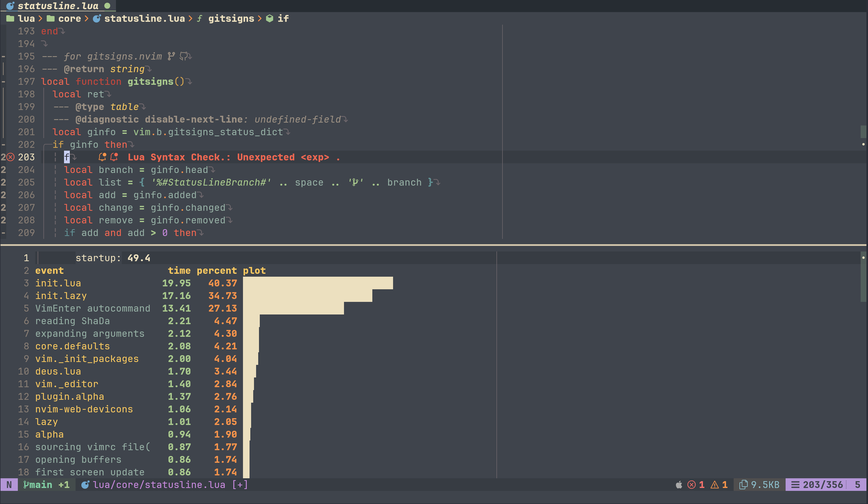Click the Lua file icon in the tab
Screen dimensions: 868x504
10,6
